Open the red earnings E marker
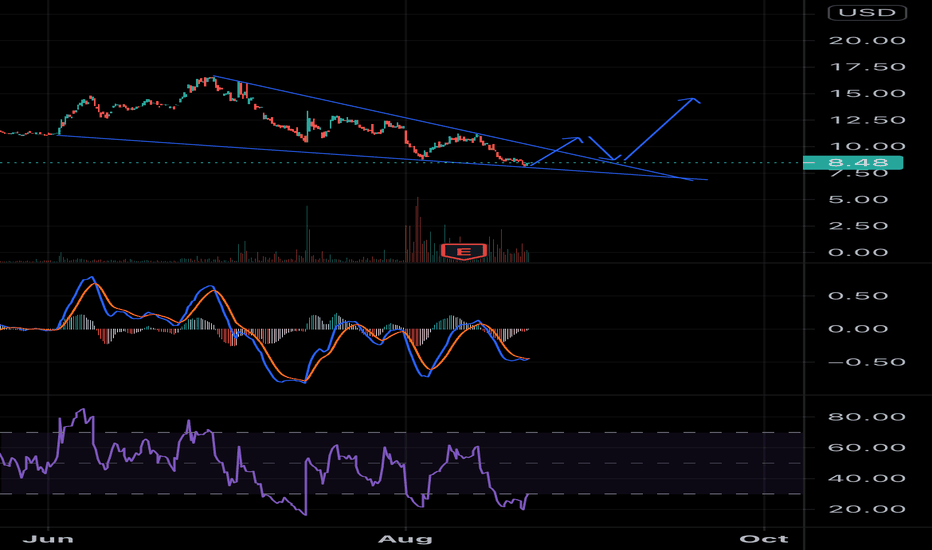932x550 pixels. tap(464, 252)
